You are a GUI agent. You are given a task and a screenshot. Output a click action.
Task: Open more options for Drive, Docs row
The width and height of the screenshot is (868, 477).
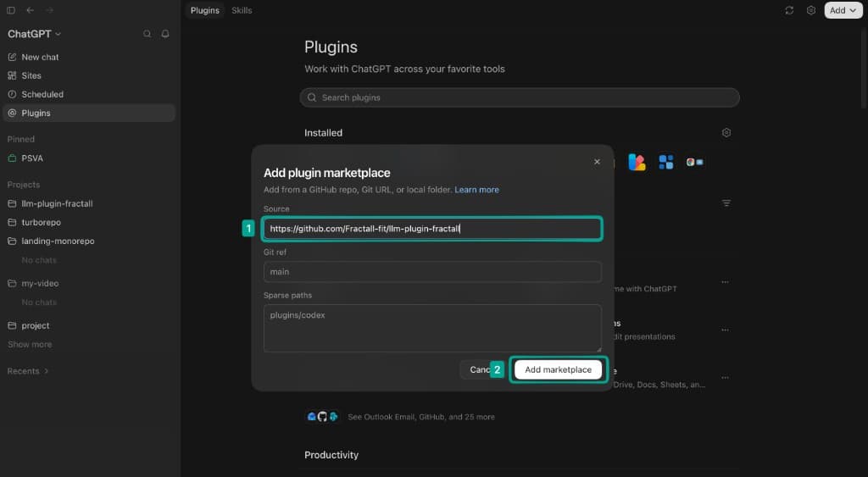[726, 377]
